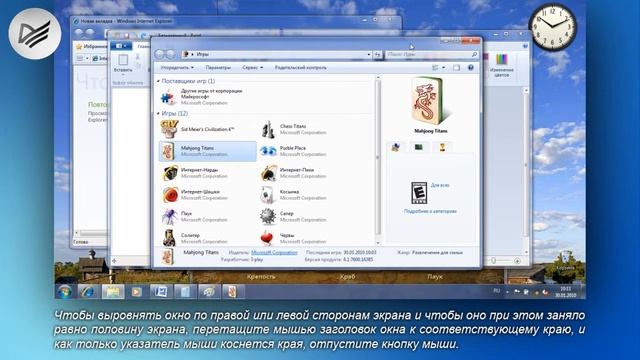Open the second tab in the Mahjong Titans preview pane

click(x=419, y=147)
